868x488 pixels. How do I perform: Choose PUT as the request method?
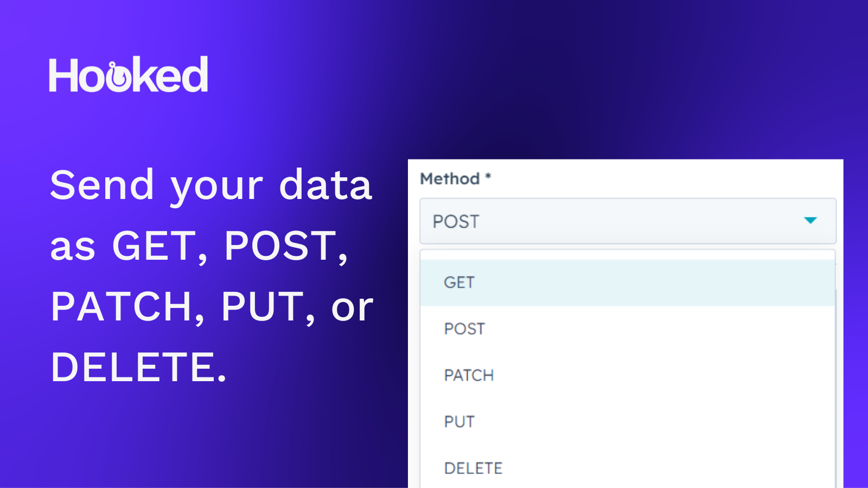pos(459,421)
